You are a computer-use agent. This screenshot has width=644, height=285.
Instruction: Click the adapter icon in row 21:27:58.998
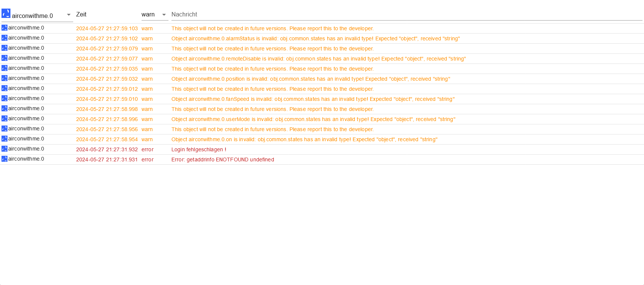(4, 109)
